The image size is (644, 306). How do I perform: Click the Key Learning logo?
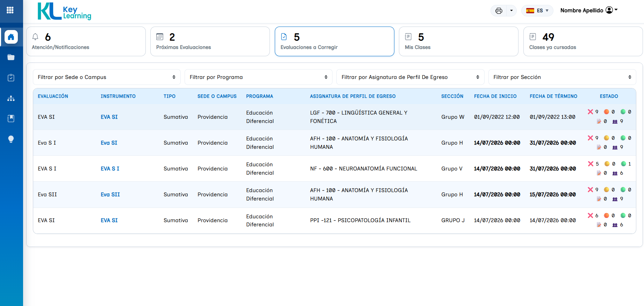pos(64,11)
